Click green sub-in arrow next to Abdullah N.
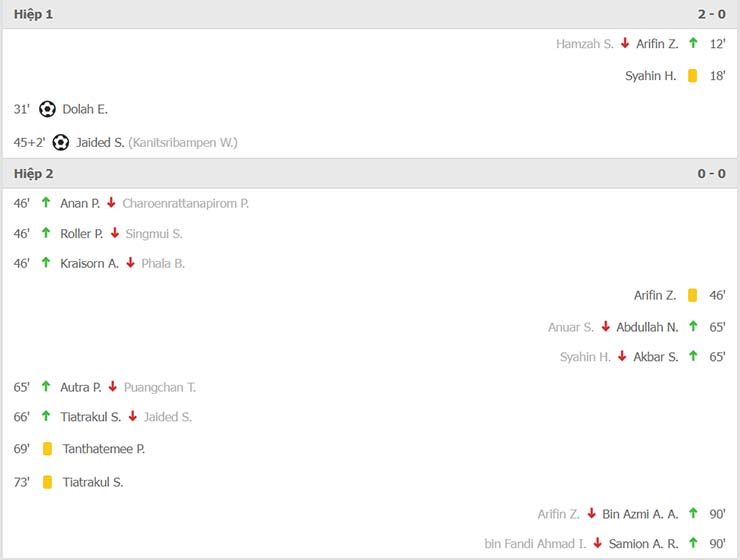740x560 pixels. (693, 327)
